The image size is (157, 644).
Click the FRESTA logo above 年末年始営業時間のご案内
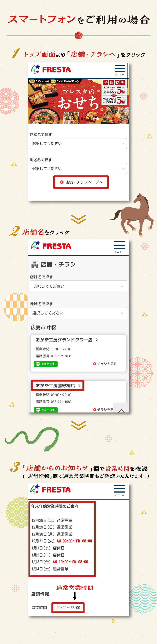50,489
